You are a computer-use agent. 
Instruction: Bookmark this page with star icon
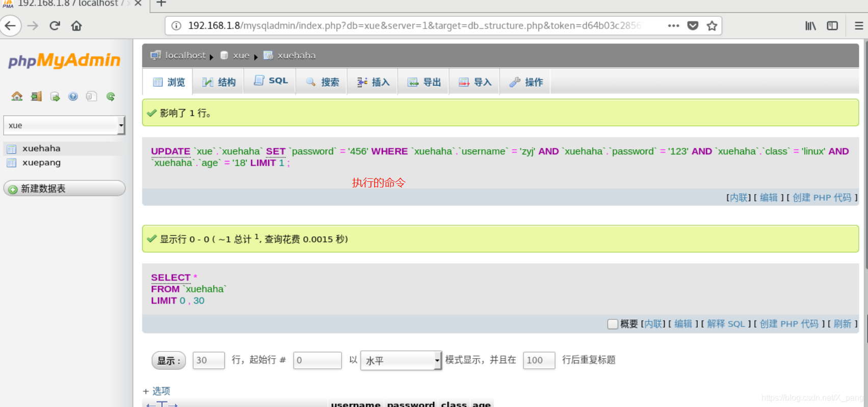click(x=712, y=25)
